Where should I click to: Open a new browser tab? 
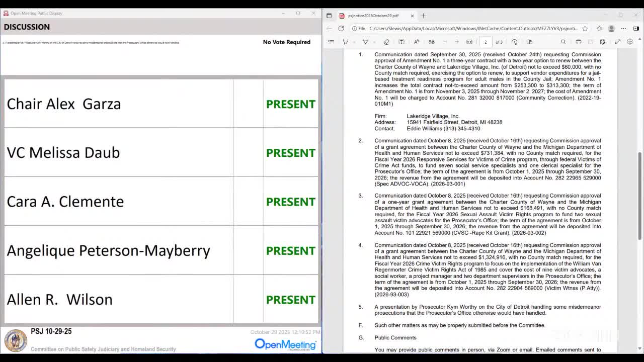pos(423,16)
